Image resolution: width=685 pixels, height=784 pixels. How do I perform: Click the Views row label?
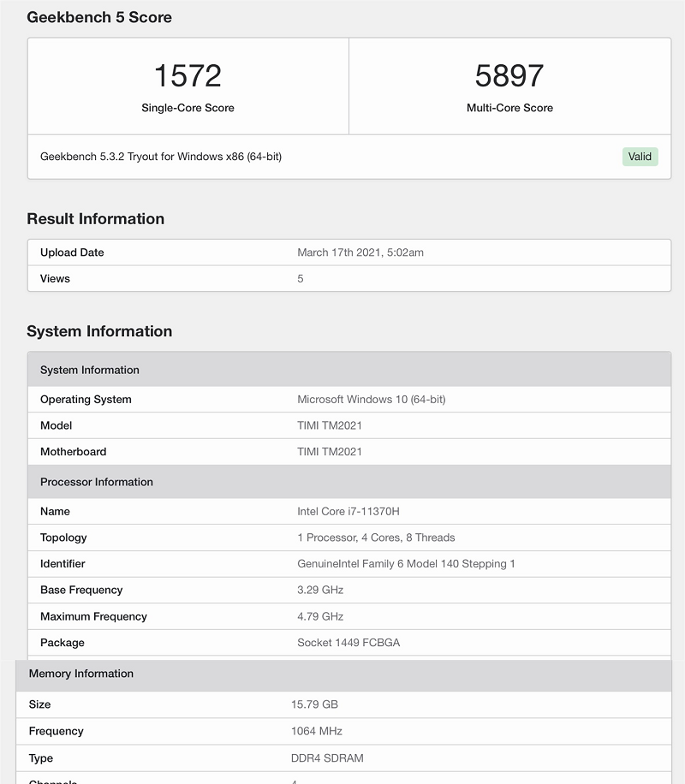tap(55, 279)
